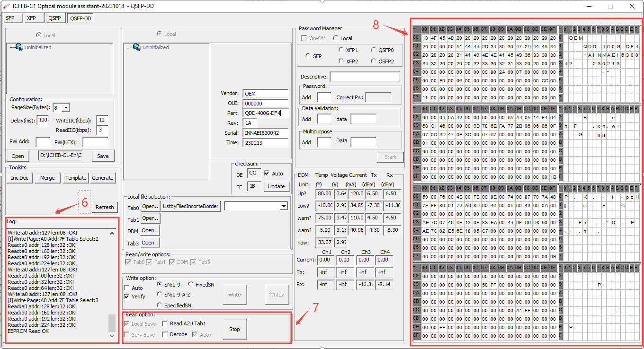Click the Serial number input field

[265, 133]
